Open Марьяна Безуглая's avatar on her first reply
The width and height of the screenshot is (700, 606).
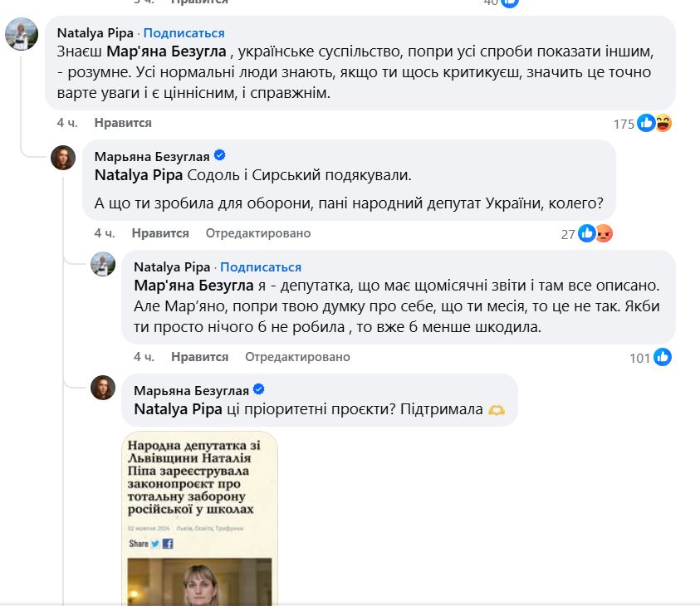coord(63,156)
